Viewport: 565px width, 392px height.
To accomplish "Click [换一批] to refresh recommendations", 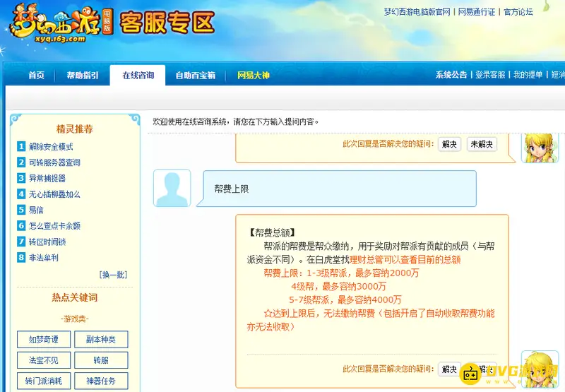I will (x=113, y=275).
